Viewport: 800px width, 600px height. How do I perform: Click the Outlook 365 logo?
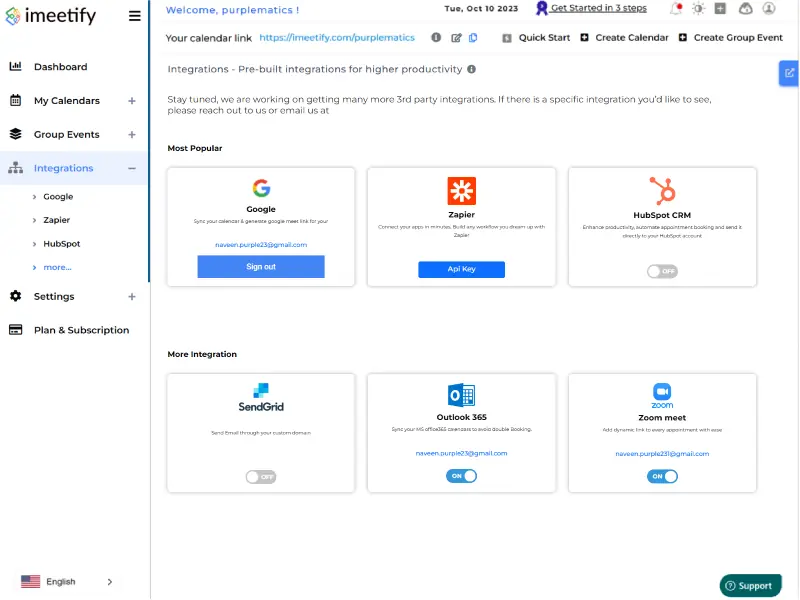[x=462, y=395]
